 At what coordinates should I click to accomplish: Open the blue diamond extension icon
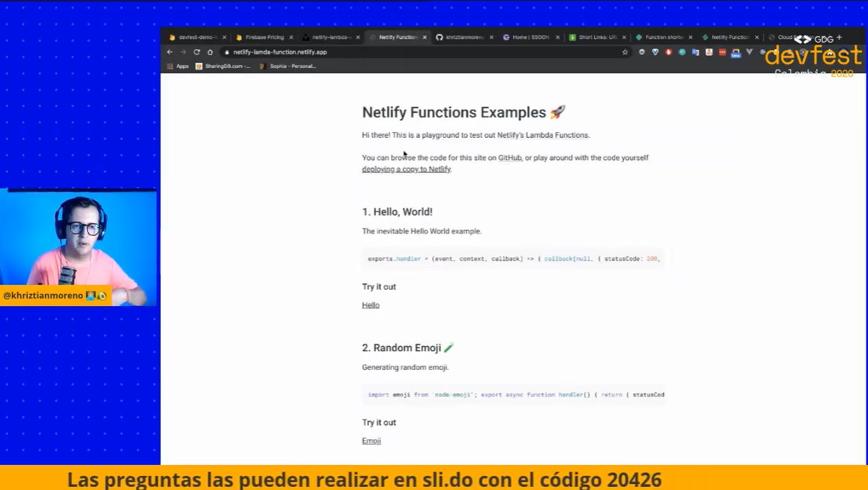(655, 52)
